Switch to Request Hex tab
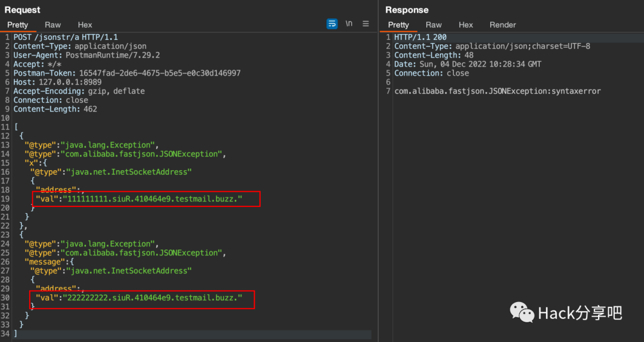Viewport: 644px width, 342px height. coord(85,24)
